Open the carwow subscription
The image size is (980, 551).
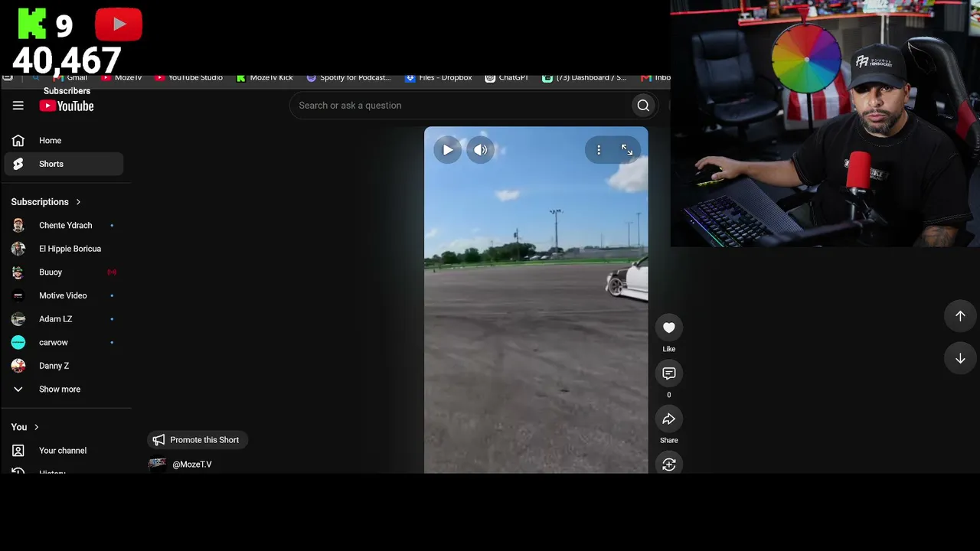(x=64, y=342)
